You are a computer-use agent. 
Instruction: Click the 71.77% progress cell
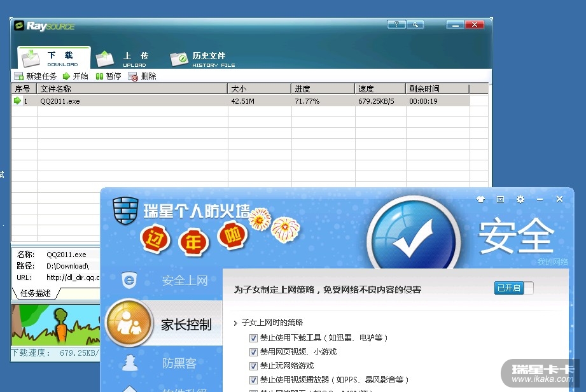307,101
